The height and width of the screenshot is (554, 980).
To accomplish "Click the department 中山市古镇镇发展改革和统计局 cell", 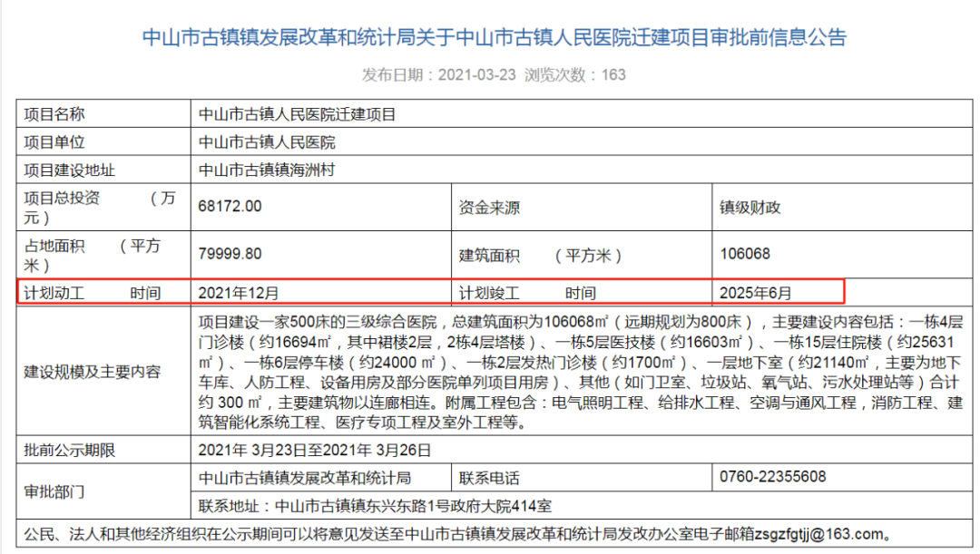I will [x=321, y=478].
